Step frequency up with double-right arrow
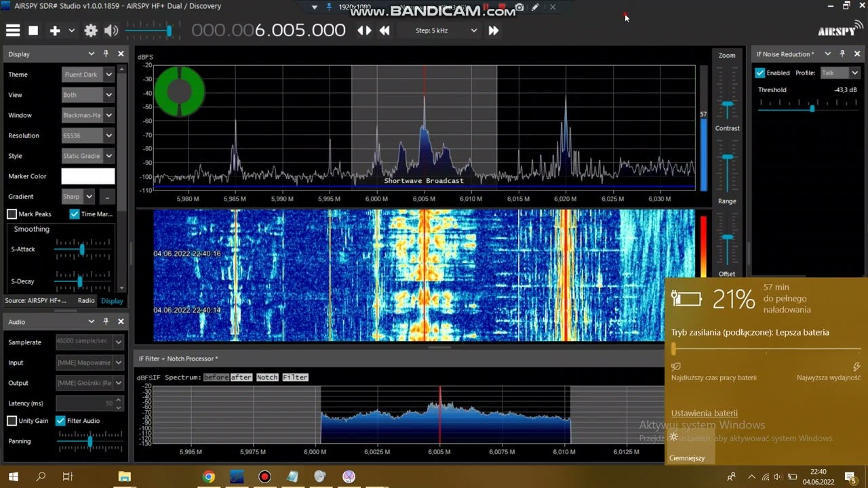Image resolution: width=868 pixels, height=488 pixels. [x=494, y=30]
